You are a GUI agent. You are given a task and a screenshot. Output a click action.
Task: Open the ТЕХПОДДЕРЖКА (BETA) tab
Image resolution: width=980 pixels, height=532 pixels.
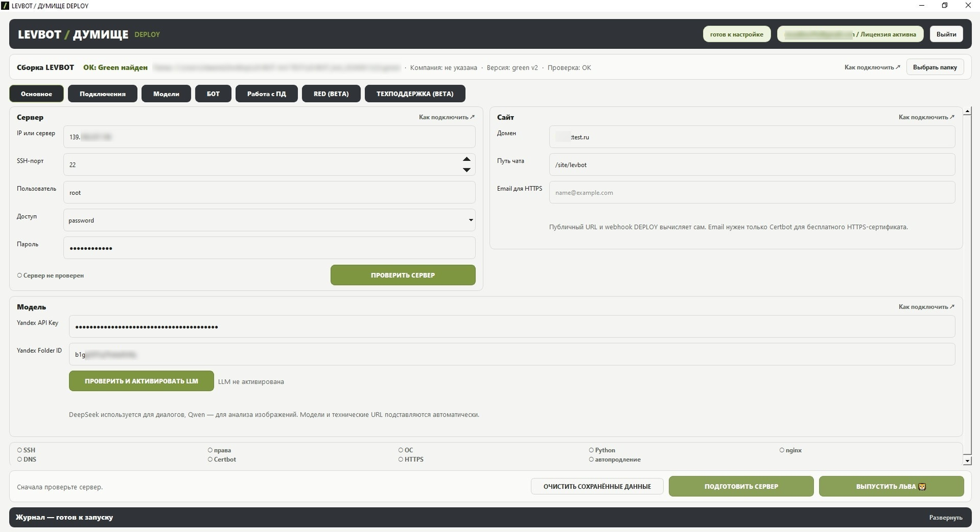pos(415,94)
